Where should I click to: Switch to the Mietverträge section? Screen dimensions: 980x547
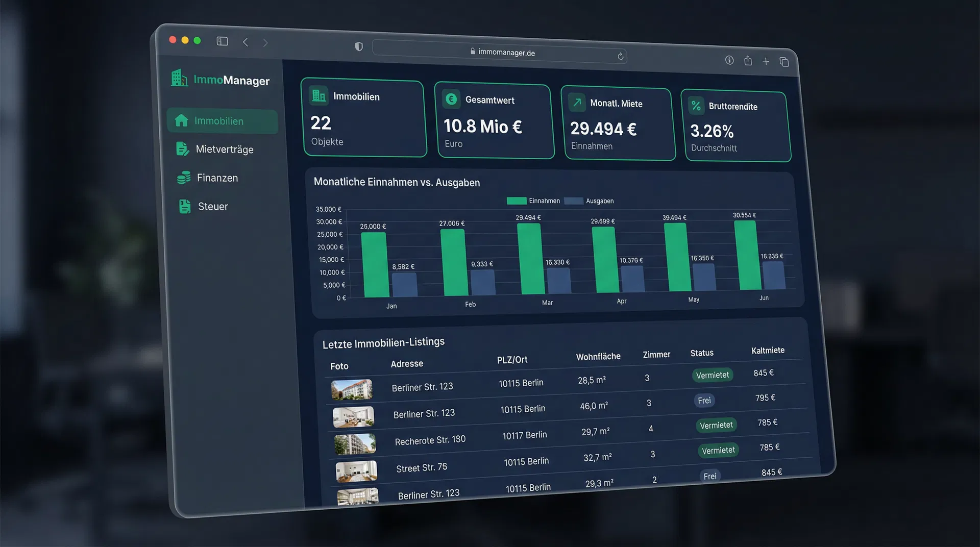(x=225, y=148)
